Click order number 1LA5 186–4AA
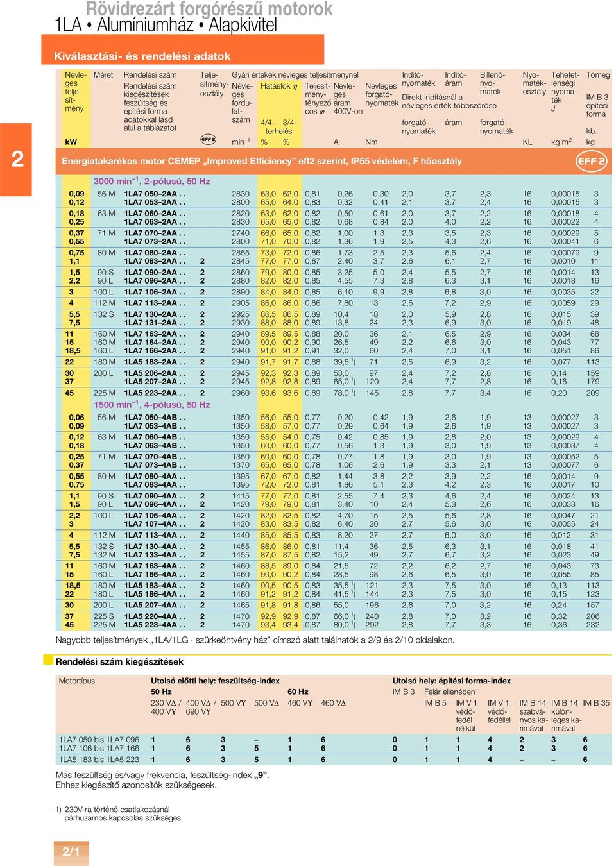This screenshot has height=866, width=616. (x=155, y=594)
